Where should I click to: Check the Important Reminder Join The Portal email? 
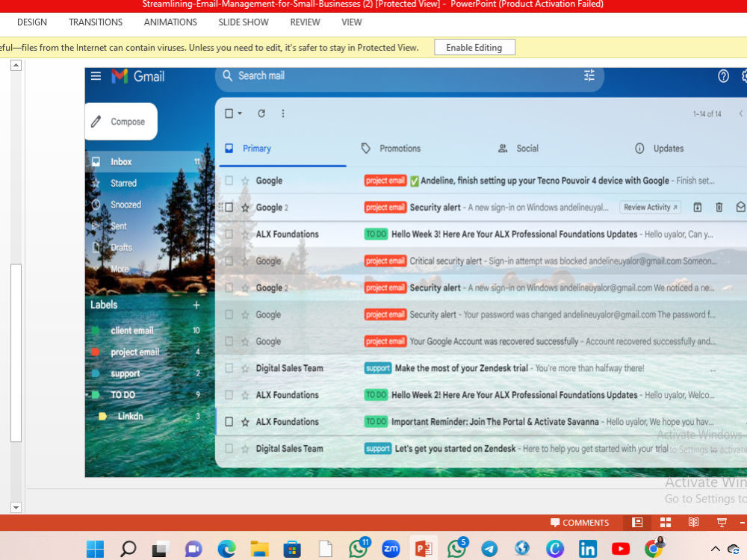pos(229,422)
